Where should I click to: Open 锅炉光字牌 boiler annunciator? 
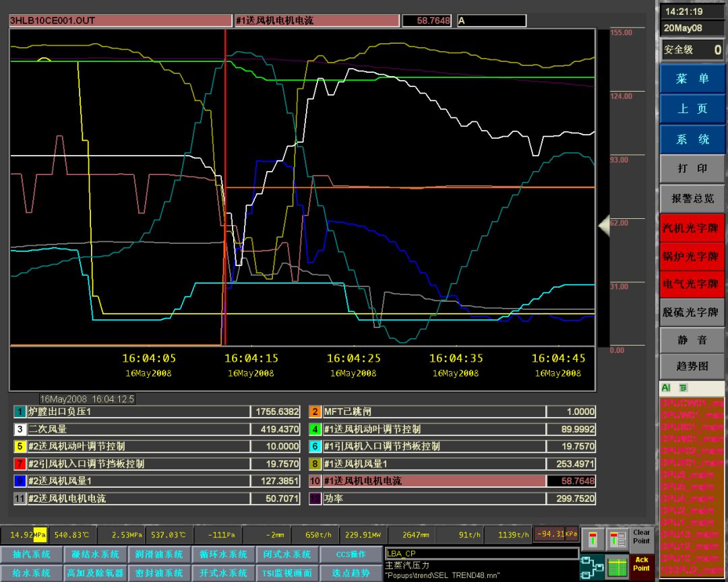[x=692, y=256]
